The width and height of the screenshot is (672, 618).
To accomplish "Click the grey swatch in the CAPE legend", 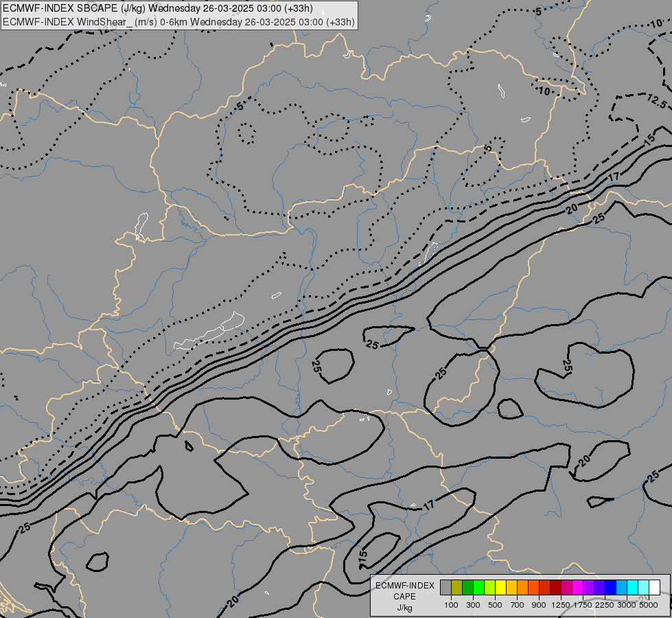I will 445,587.
